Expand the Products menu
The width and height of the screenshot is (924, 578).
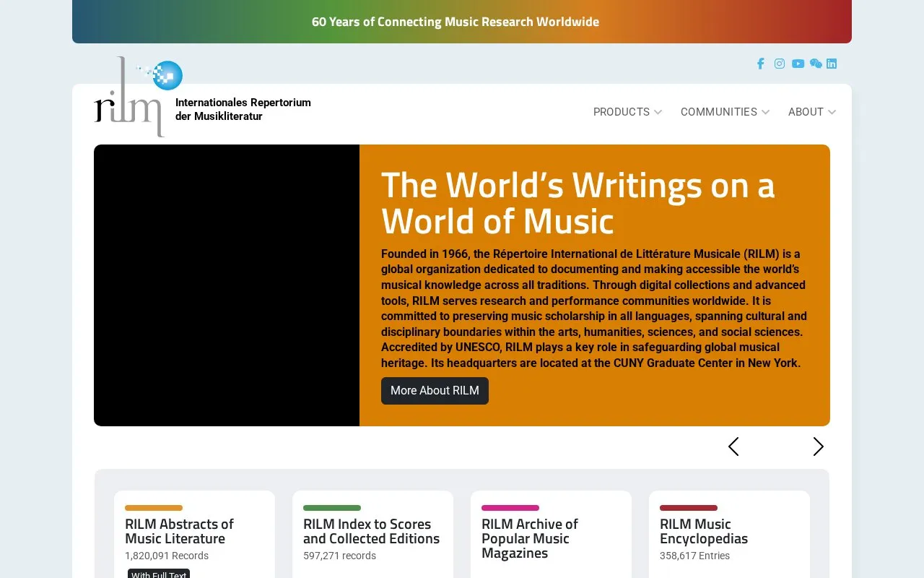(627, 112)
